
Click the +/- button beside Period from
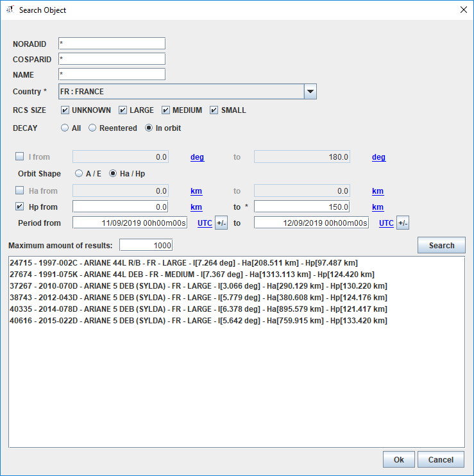pos(221,223)
